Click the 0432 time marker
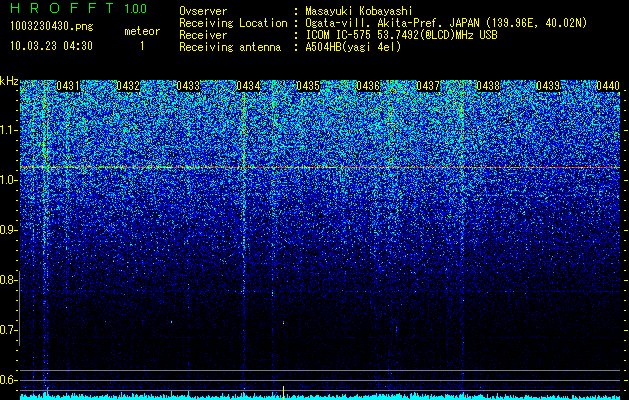 click(128, 86)
